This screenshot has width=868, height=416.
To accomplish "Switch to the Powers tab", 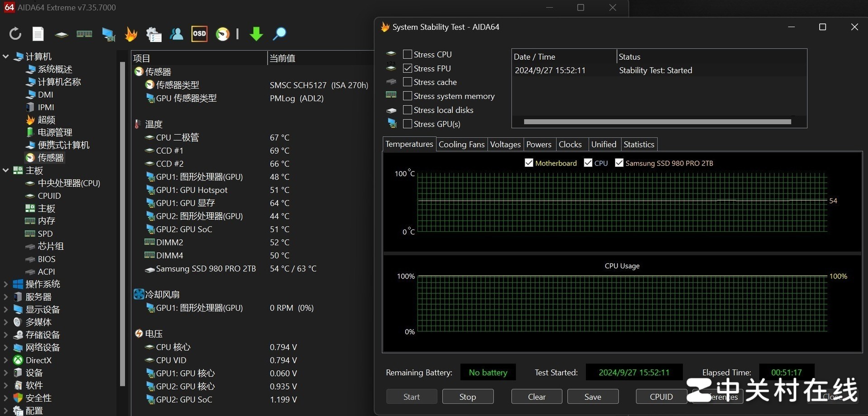I will [x=539, y=144].
